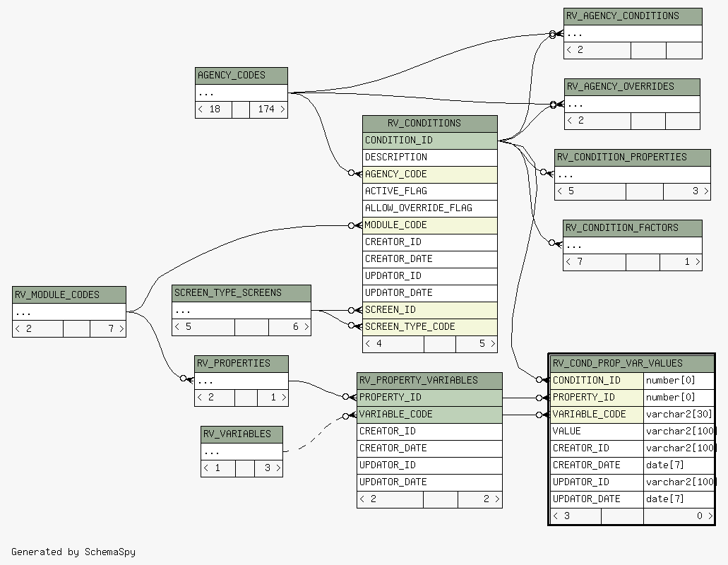Click the ellipsis row in RV_AGENCY_OVERRIDES

633,104
